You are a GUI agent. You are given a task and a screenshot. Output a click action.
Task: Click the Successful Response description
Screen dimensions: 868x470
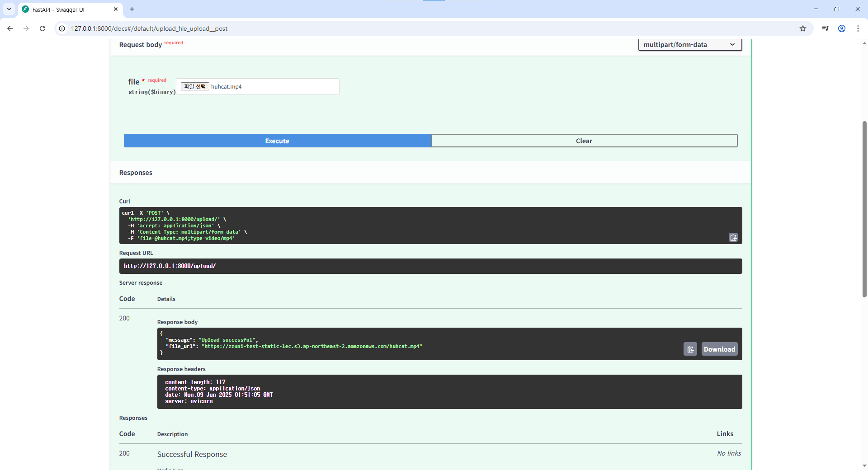click(x=192, y=454)
